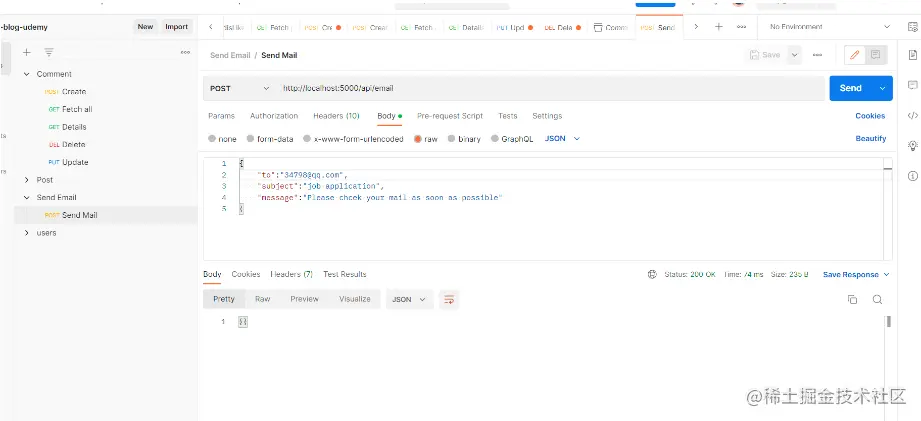Open a new request tab with plus icon
This screenshot has width=921, height=421.
[x=718, y=27]
